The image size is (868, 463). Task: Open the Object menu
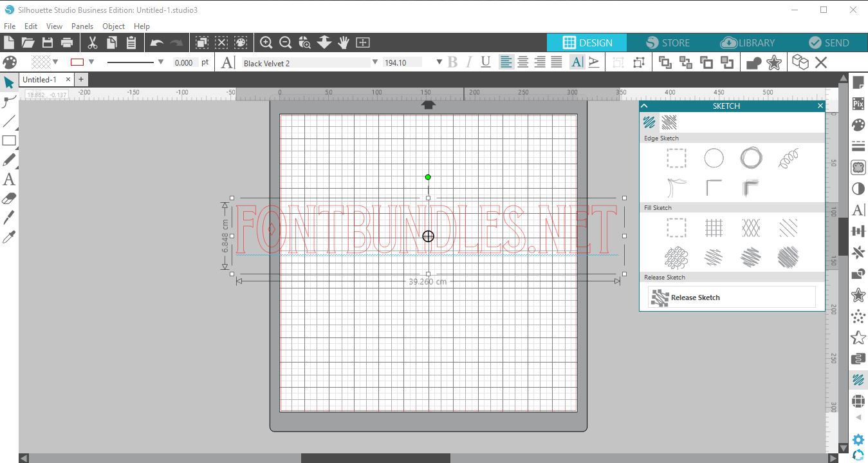click(114, 26)
